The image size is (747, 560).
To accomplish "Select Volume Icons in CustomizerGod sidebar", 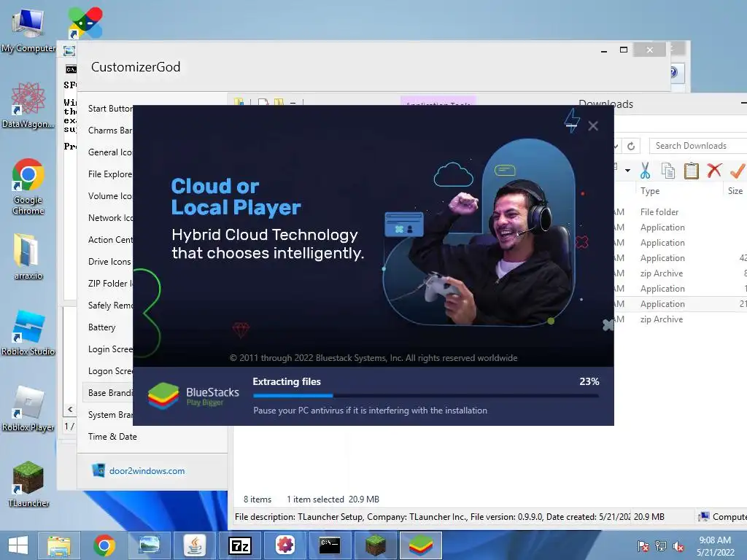I will (x=110, y=196).
